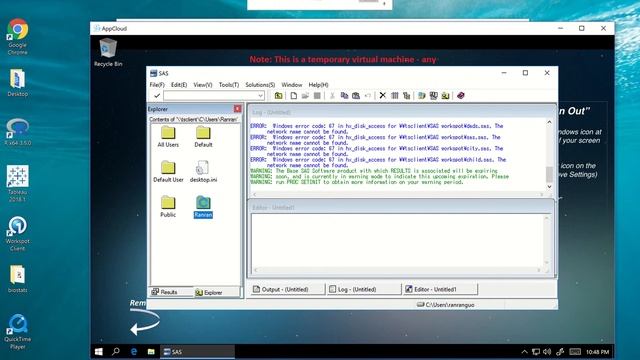The image size is (640, 360).
Task: Click the Windows Start button in the remote taskbar
Action: click(x=99, y=351)
